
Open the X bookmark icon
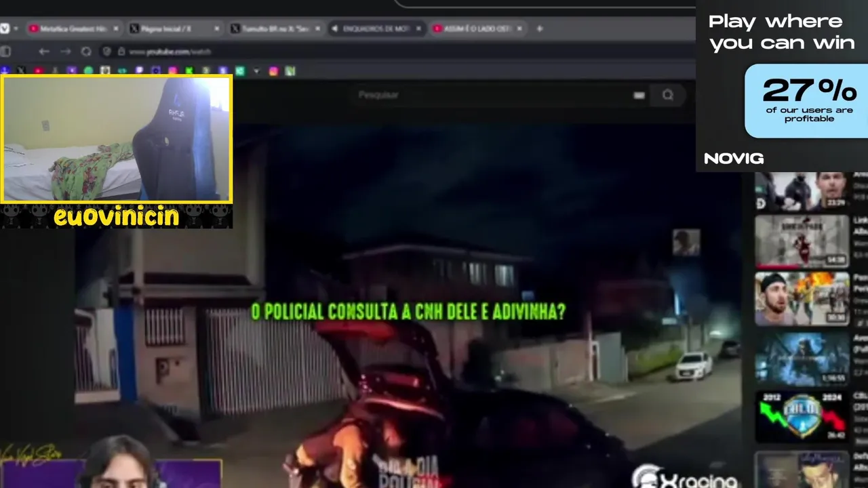point(21,70)
